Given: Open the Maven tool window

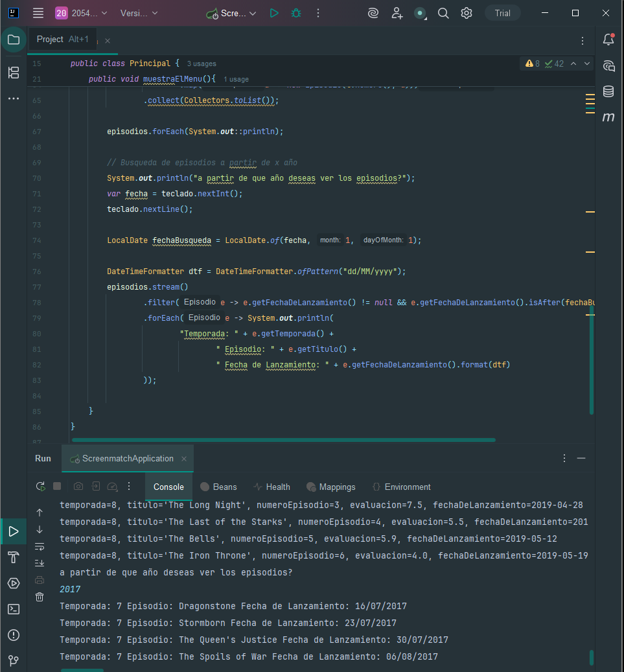Looking at the screenshot, I should pos(608,117).
